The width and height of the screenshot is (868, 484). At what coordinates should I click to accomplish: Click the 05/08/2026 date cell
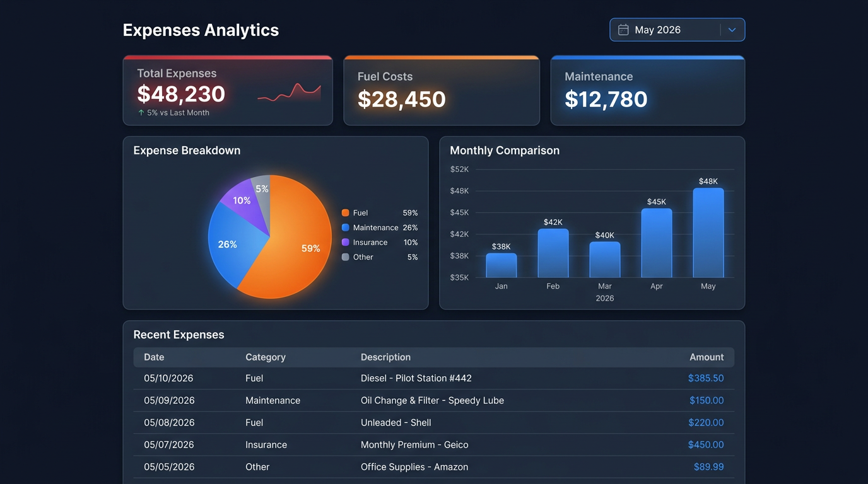(x=168, y=422)
